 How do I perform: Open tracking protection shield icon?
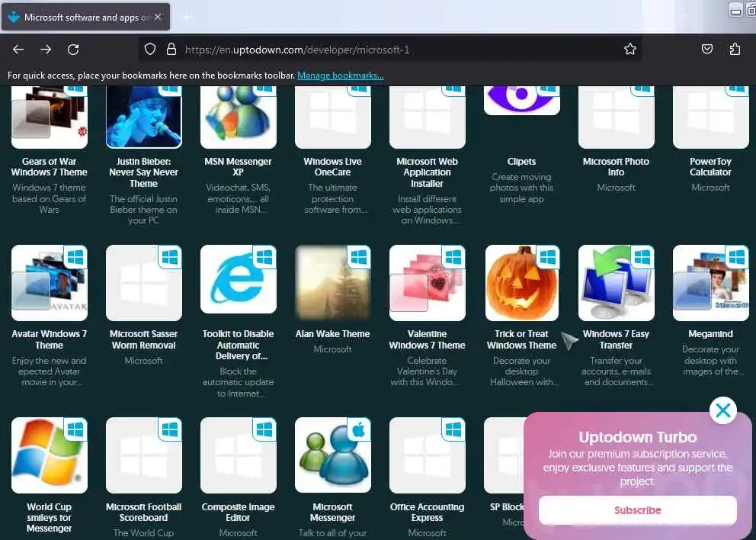(150, 50)
